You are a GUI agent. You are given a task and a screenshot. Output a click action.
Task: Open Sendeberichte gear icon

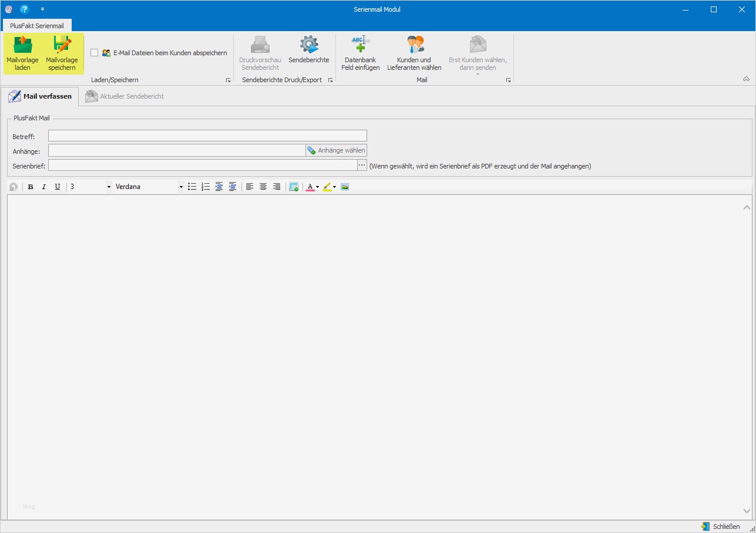(x=308, y=46)
